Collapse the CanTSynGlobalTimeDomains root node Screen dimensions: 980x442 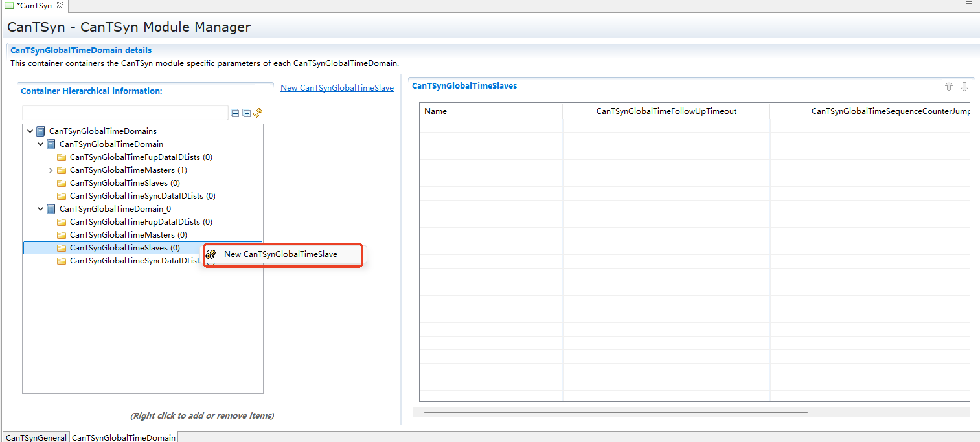coord(30,131)
